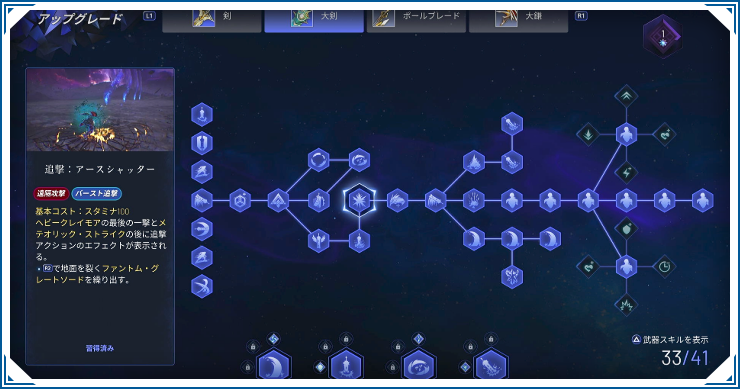The height and width of the screenshot is (389, 740).
Task: Click diamond gem left of meteor skill slot
Action: (465, 367)
